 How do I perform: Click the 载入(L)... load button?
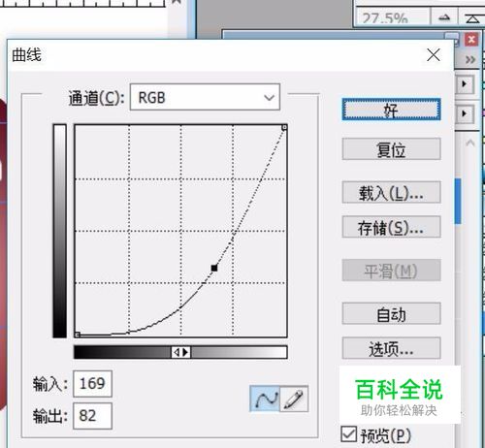pyautogui.click(x=391, y=193)
